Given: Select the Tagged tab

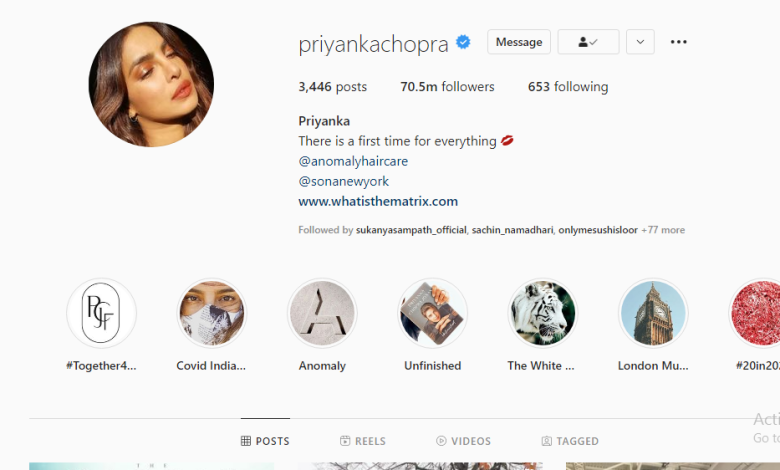Looking at the screenshot, I should pyautogui.click(x=570, y=441).
